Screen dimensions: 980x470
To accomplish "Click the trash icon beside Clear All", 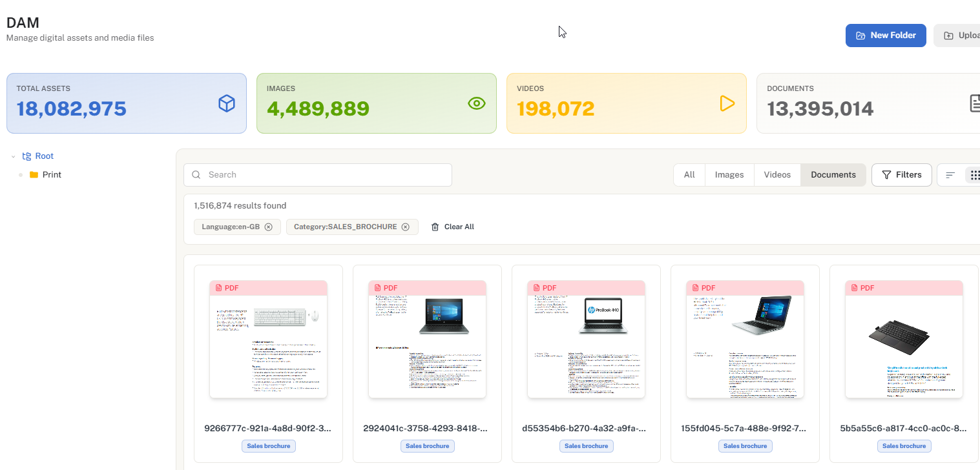I will [x=435, y=227].
